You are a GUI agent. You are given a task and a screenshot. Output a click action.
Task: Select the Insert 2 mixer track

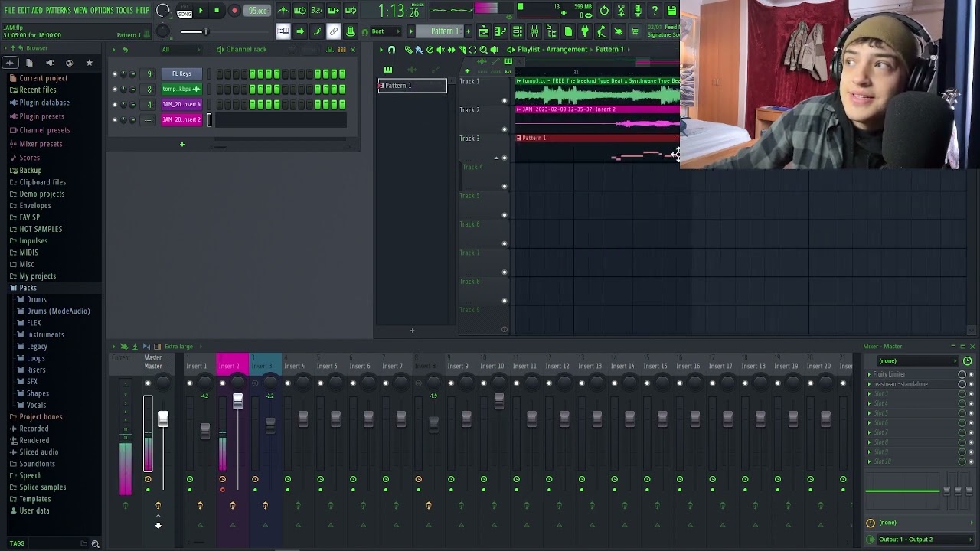pos(228,366)
